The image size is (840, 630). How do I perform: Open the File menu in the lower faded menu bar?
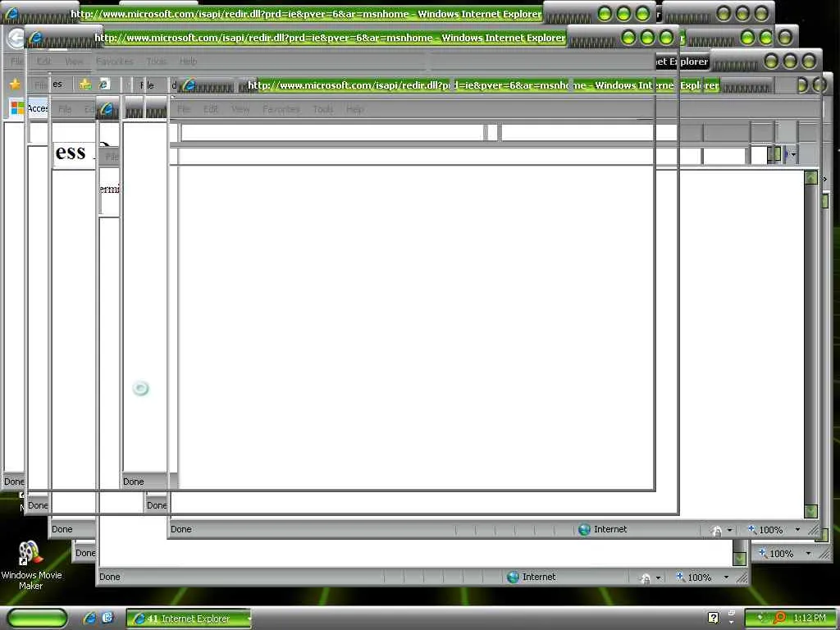point(184,109)
